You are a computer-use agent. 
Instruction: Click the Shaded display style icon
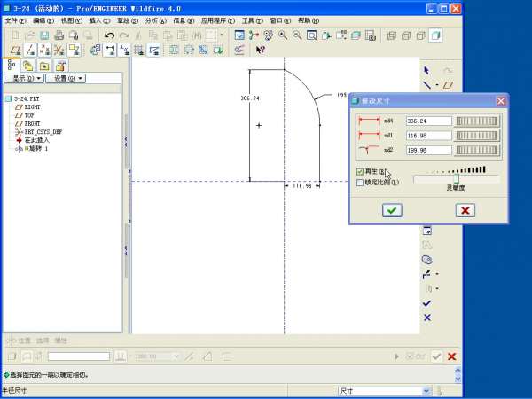(x=435, y=35)
